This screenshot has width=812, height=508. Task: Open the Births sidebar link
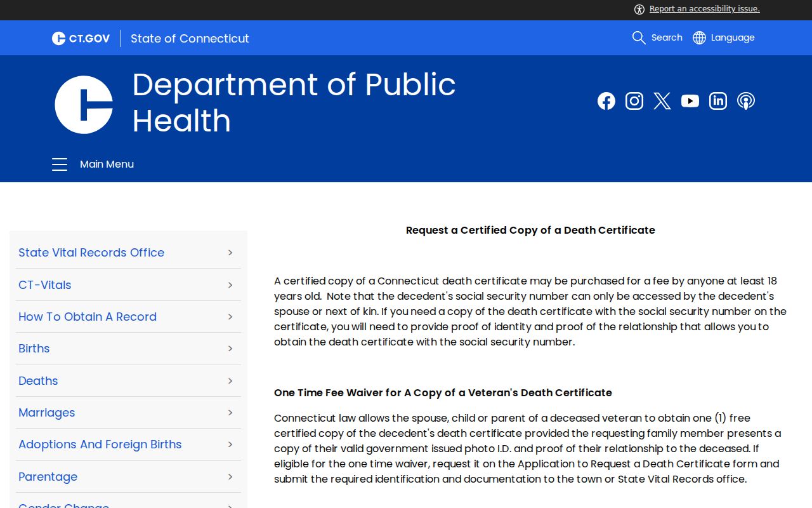tap(34, 349)
